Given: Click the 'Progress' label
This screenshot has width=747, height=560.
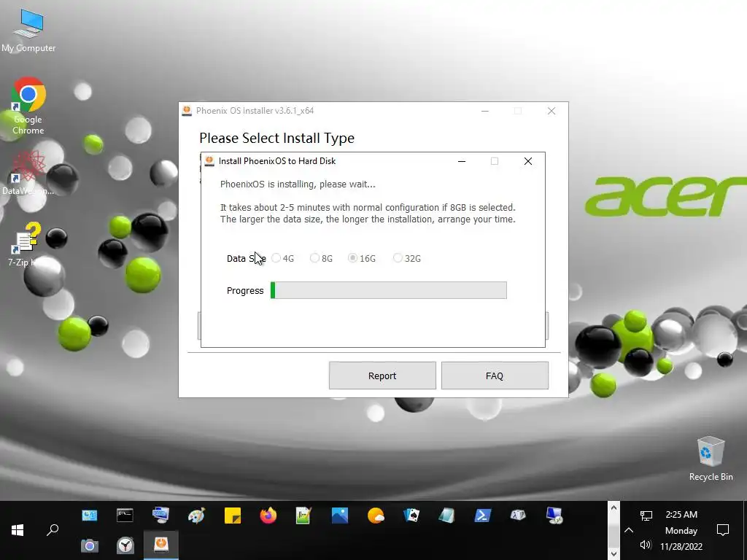Looking at the screenshot, I should tap(245, 290).
